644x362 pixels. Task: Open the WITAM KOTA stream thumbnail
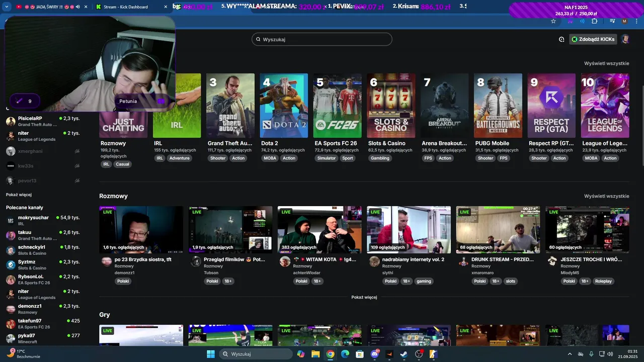click(x=319, y=229)
